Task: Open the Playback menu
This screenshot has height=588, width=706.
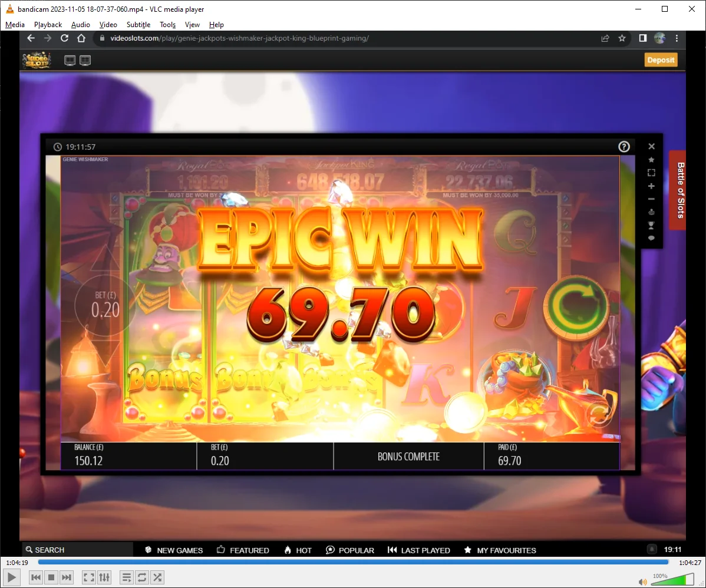Action: click(48, 25)
